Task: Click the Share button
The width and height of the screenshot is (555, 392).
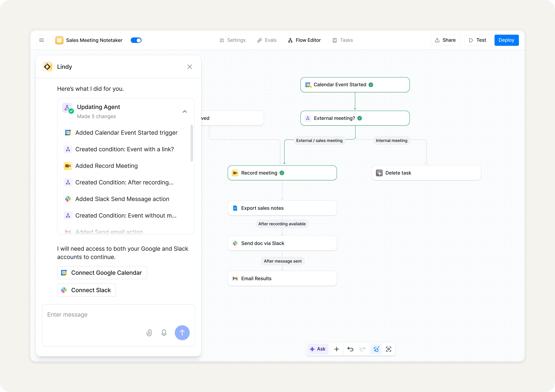Action: tap(445, 40)
